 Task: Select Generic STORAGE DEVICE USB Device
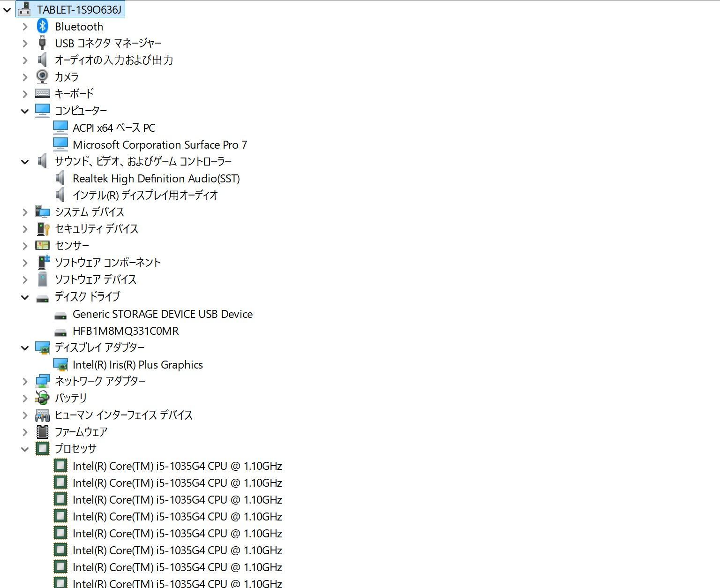click(163, 314)
